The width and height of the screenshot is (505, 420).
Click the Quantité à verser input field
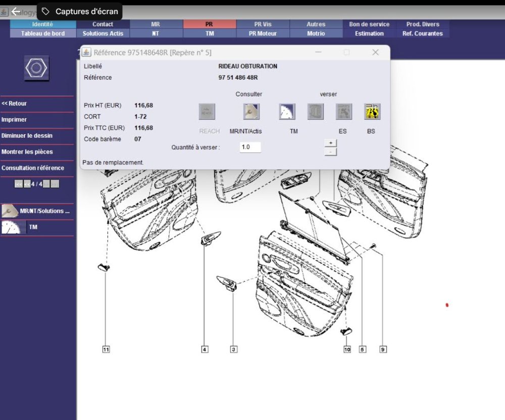[x=250, y=147]
